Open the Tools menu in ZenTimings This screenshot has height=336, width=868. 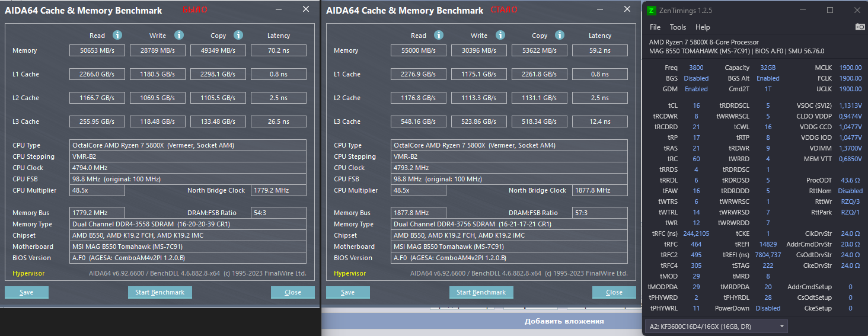click(678, 27)
